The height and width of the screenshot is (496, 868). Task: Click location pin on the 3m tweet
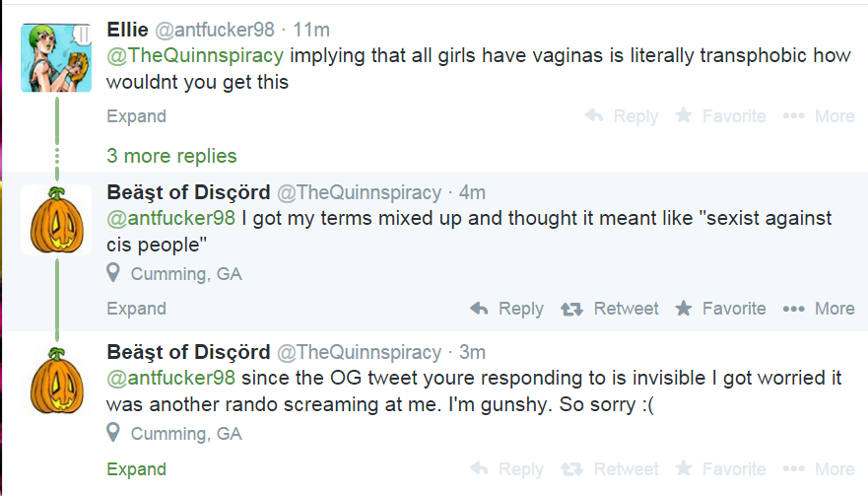point(114,433)
